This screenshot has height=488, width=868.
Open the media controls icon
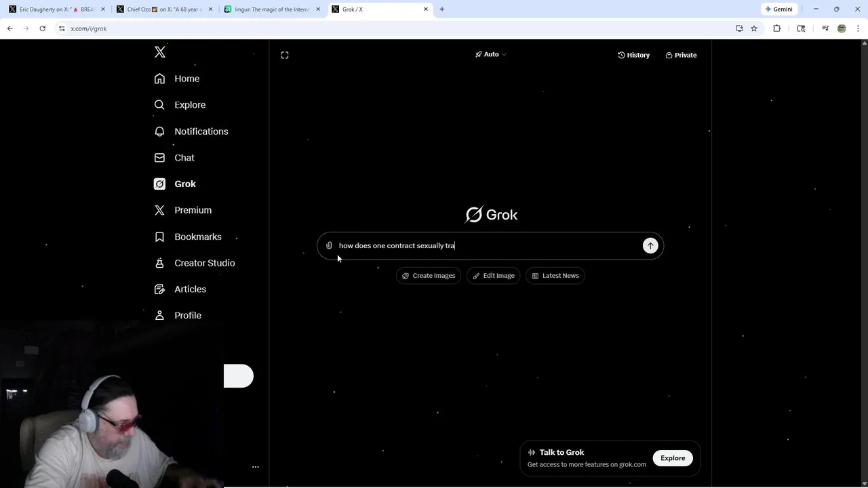825,28
